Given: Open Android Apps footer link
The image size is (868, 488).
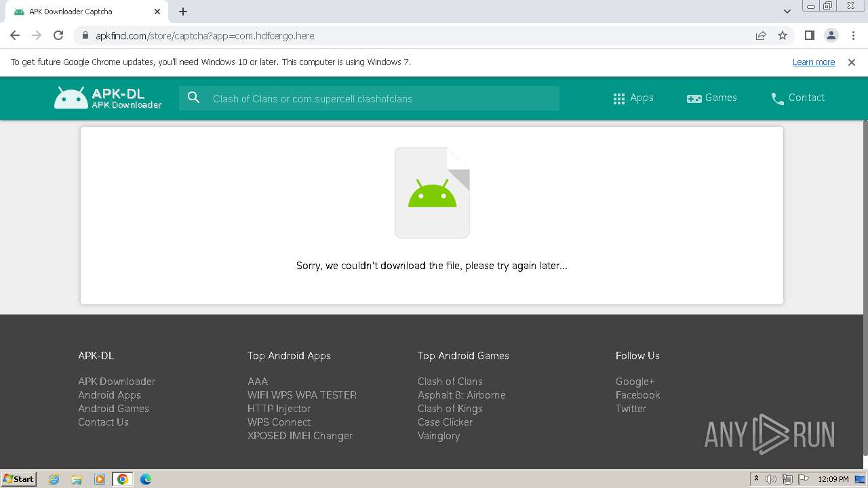Looking at the screenshot, I should pos(109,395).
